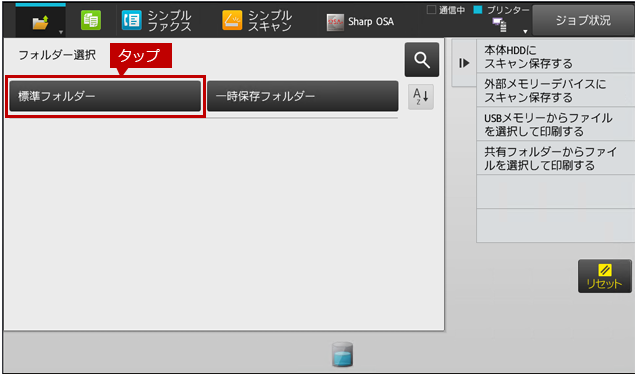Expand dropdown arrow beside printer icon
The image size is (636, 374).
(x=525, y=31)
